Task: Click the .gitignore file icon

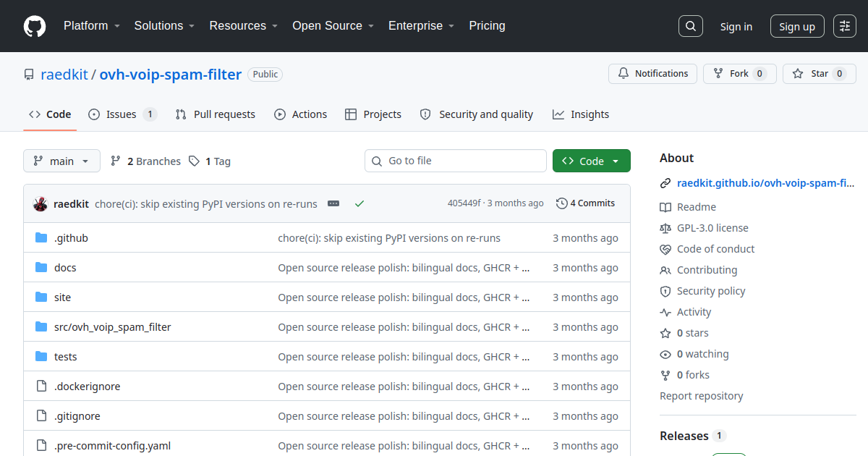Action: pos(41,416)
